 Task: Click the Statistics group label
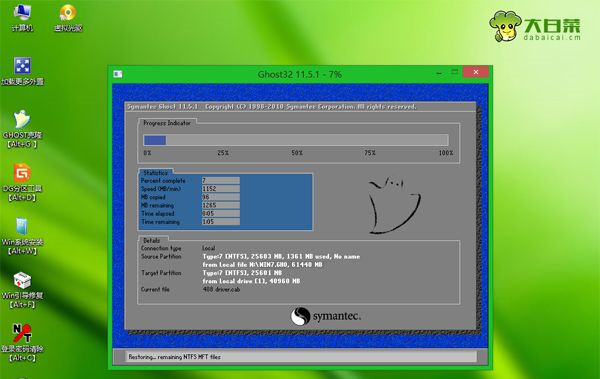(x=155, y=173)
